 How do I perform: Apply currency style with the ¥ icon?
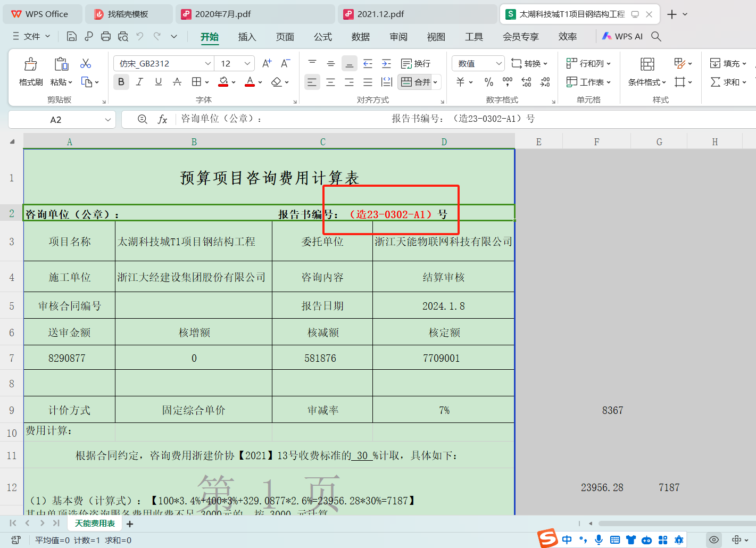[461, 82]
